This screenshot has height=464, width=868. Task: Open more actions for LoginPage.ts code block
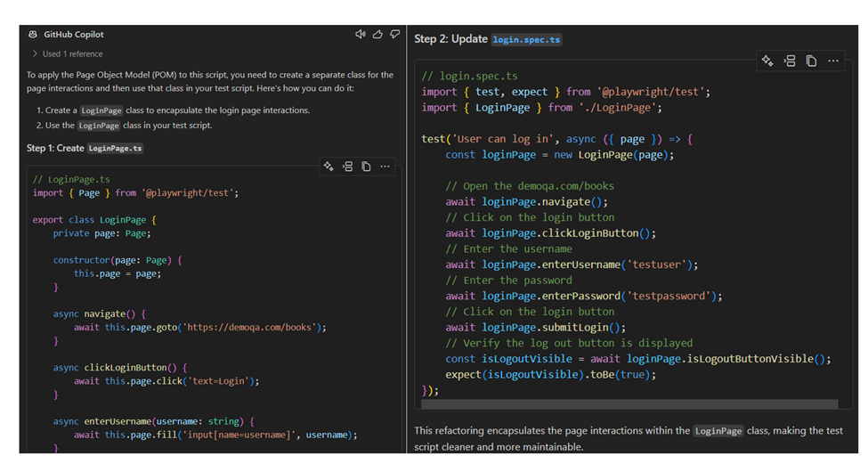pyautogui.click(x=385, y=167)
